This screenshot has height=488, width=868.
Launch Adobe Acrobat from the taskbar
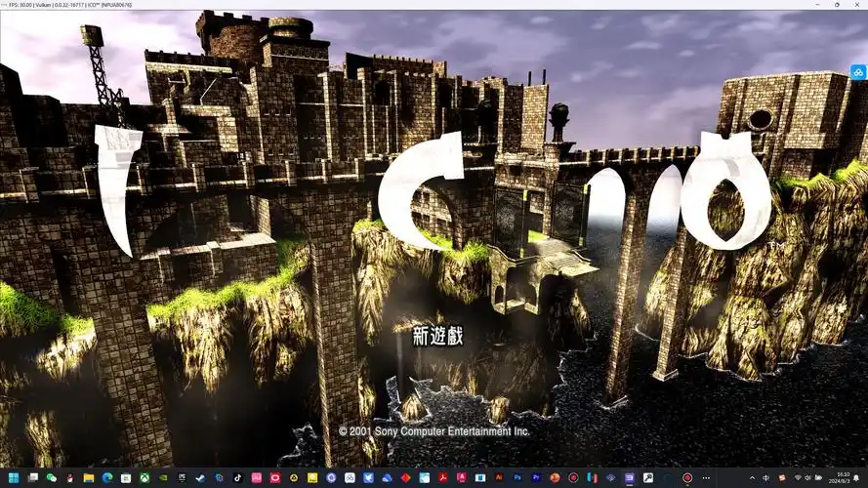tap(443, 477)
